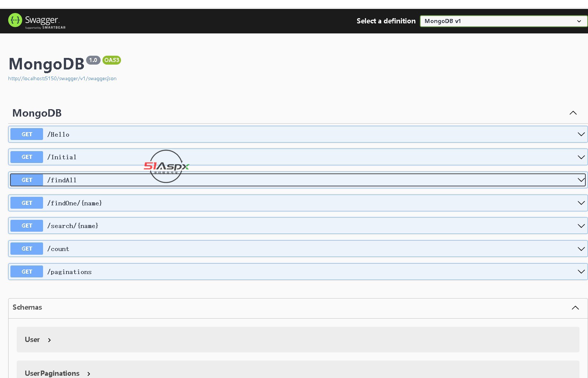The image size is (588, 378).
Task: Open the Select a definition dropdown
Action: [503, 21]
